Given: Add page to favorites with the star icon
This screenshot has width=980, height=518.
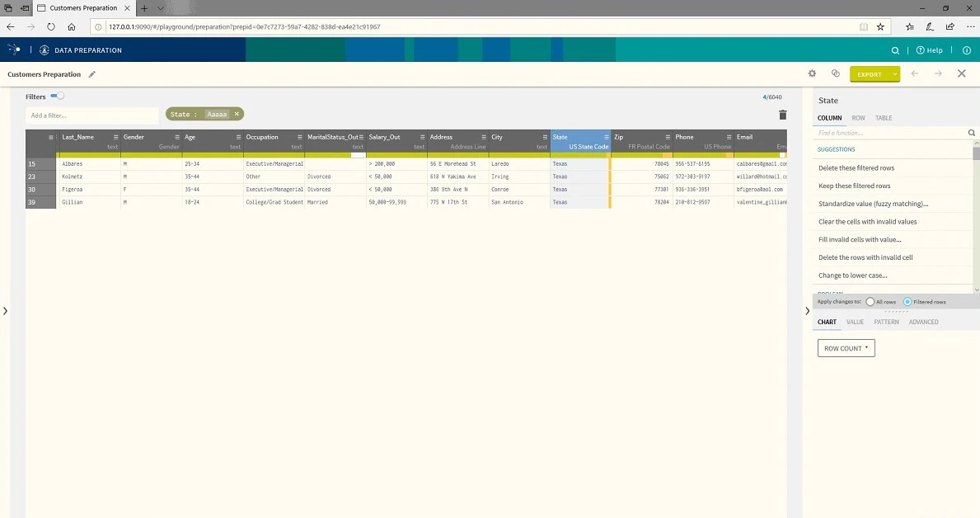Looking at the screenshot, I should (880, 27).
